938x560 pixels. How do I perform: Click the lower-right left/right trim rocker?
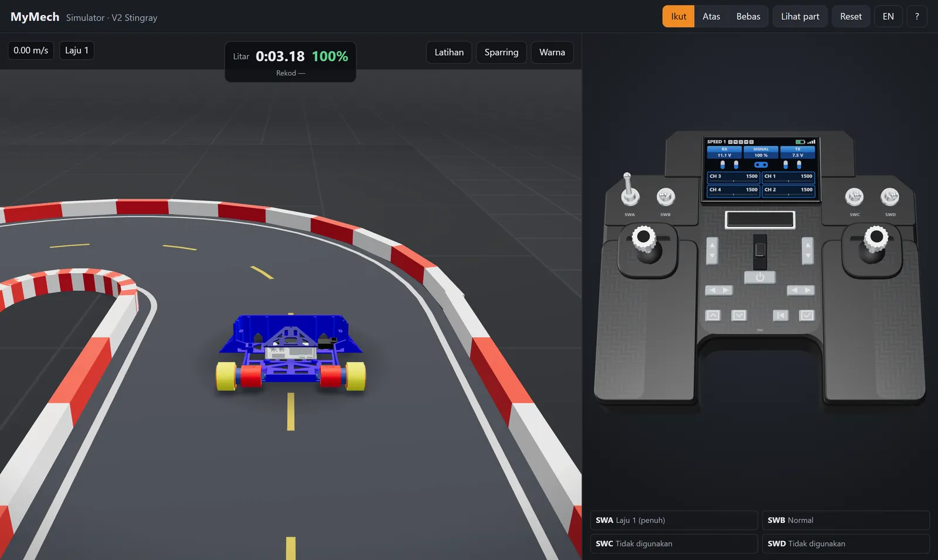tap(801, 291)
